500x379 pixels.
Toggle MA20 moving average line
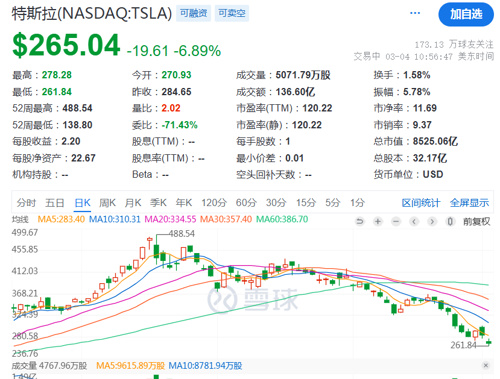tap(170, 219)
